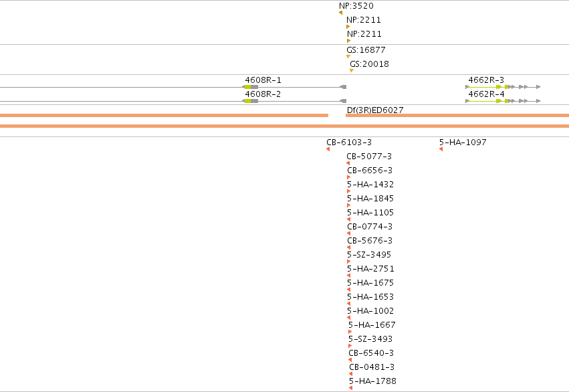This screenshot has height=392, width=569.
Task: Select the 5-HA-1002 insertion label
Action: click(370, 310)
